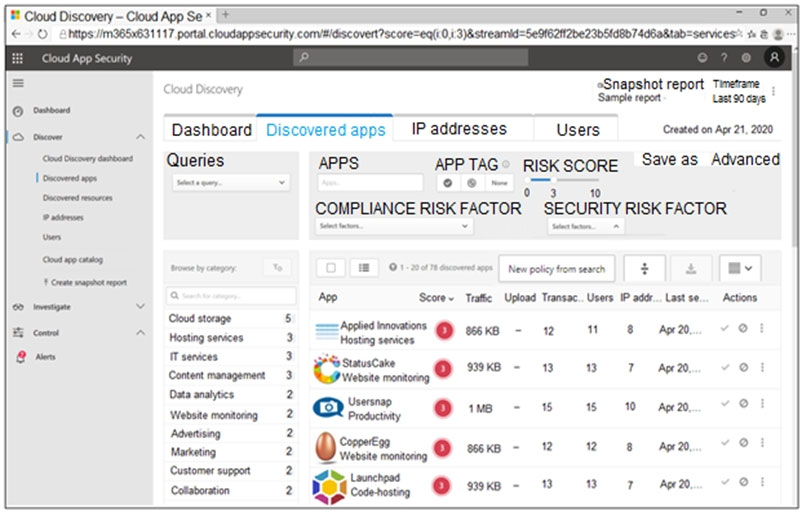Click the StatusCake app logo

click(327, 370)
